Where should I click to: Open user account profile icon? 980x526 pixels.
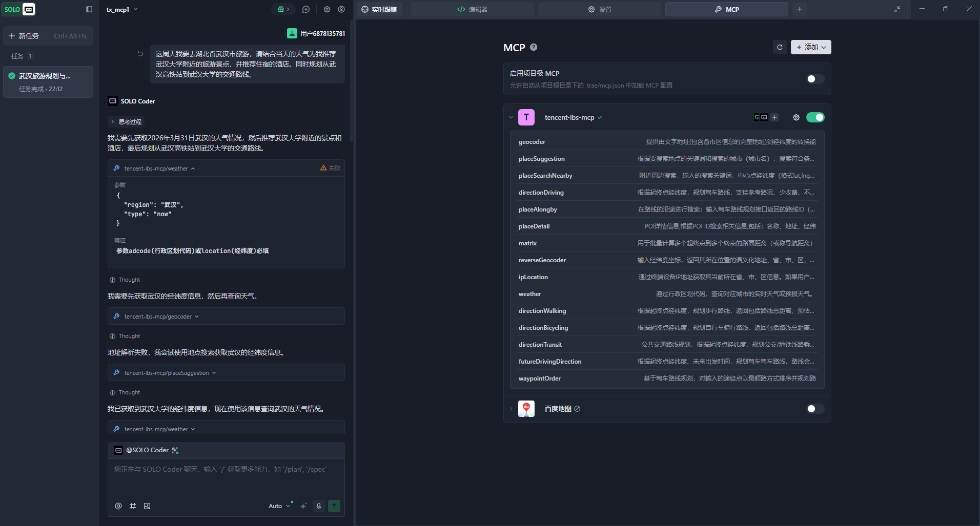point(341,9)
